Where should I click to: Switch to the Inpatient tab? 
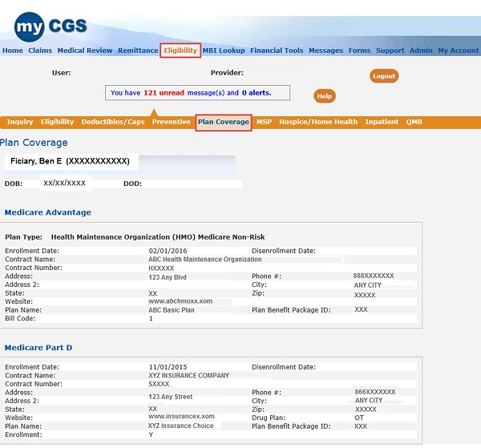coord(382,123)
